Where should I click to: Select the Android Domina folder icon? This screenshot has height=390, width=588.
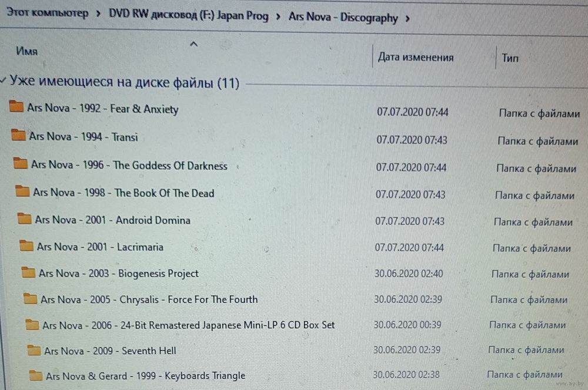pos(24,218)
